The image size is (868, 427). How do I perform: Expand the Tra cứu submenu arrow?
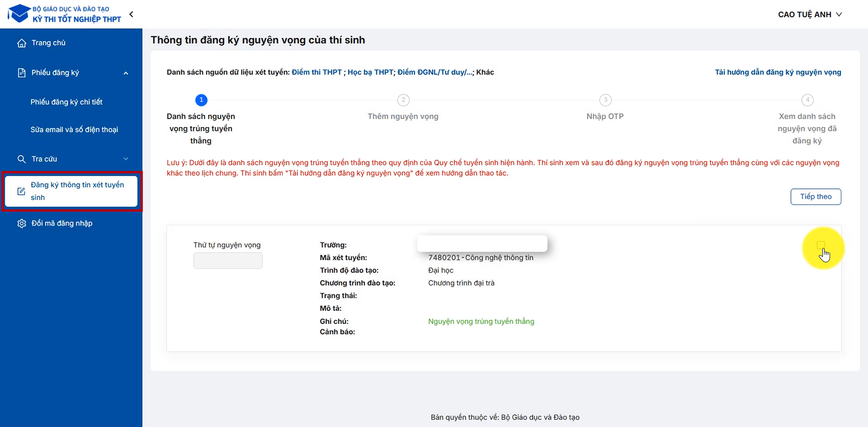[126, 159]
